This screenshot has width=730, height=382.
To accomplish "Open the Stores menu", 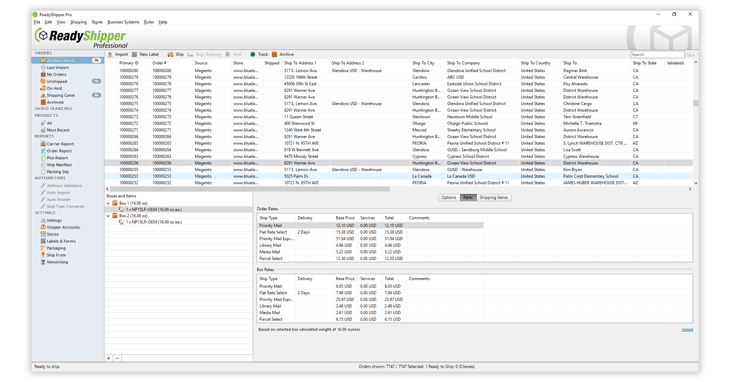I will pos(97,22).
